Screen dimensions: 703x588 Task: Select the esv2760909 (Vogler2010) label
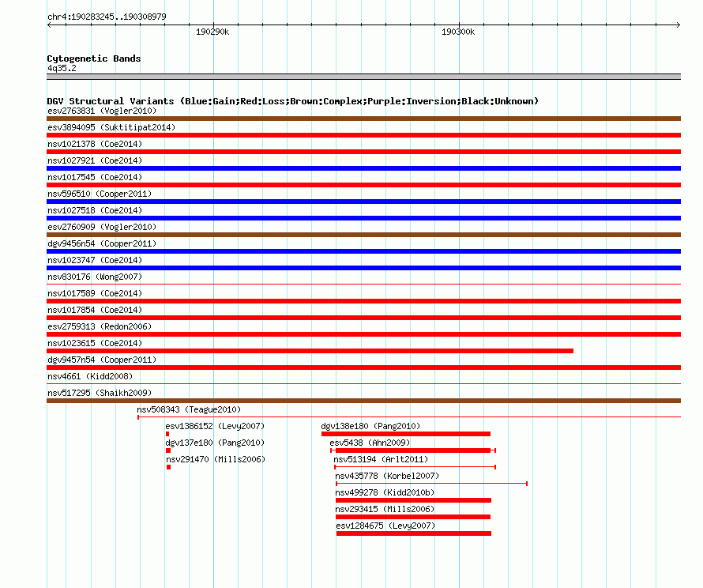tap(102, 227)
